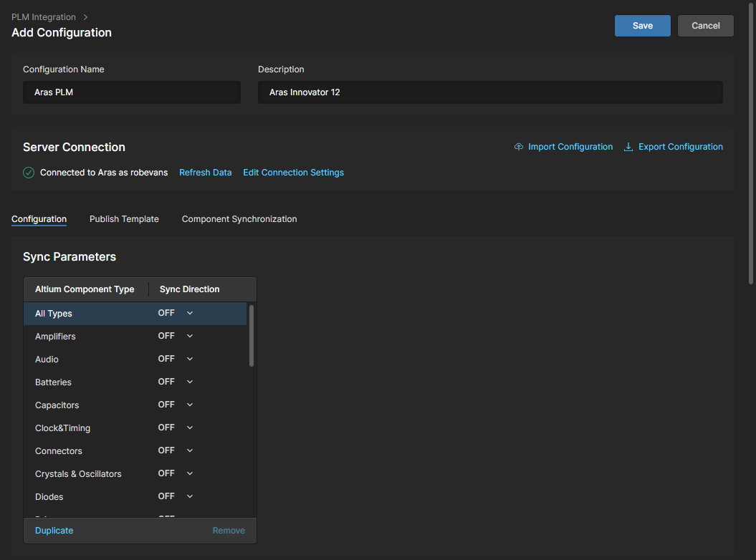Open Edit Connection Settings link
756x560 pixels.
[293, 173]
